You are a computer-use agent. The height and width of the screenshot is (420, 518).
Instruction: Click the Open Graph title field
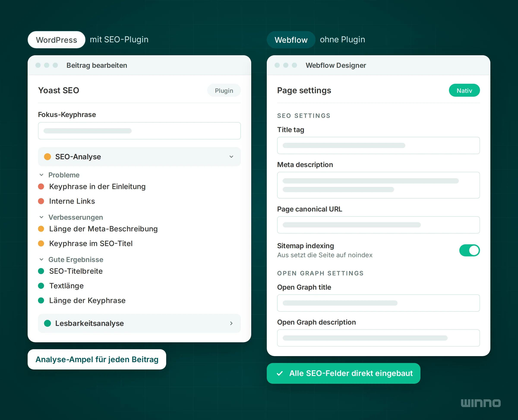(378, 303)
